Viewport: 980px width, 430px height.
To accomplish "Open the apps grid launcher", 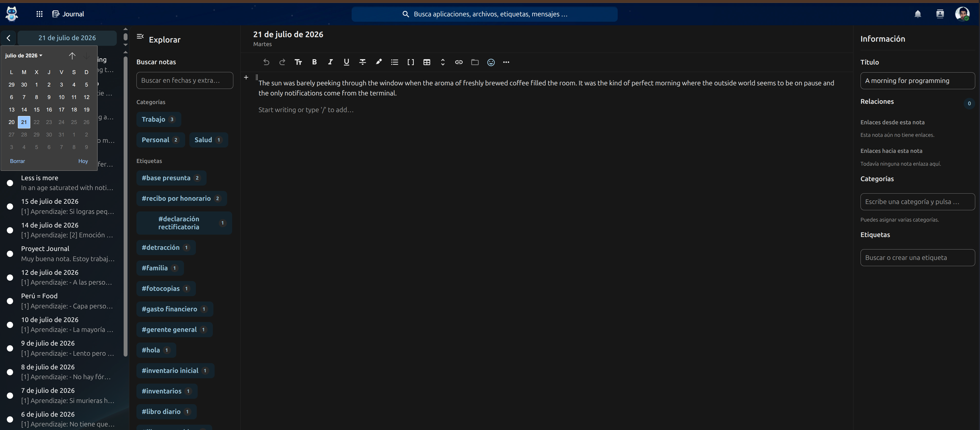I will (x=39, y=14).
